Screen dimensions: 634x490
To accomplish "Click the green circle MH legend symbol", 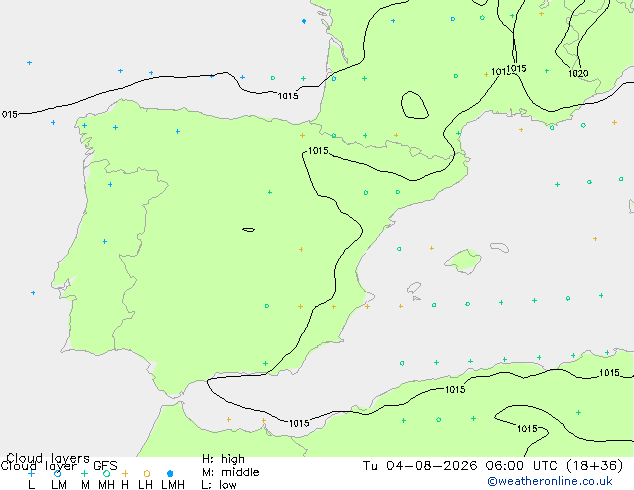I will 106,473.
